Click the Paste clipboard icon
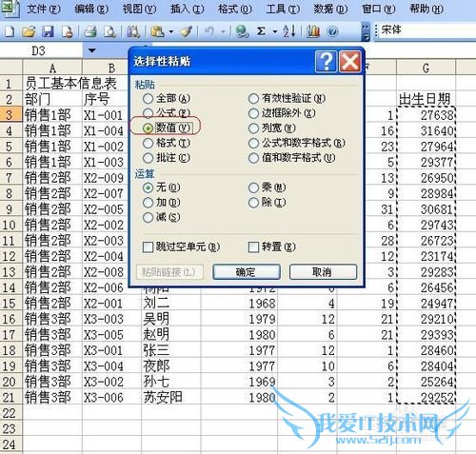 click(158, 31)
